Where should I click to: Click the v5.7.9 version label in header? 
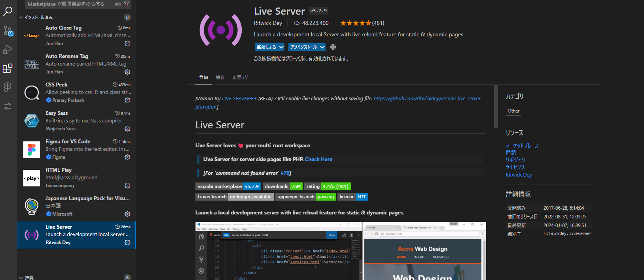coord(318,11)
